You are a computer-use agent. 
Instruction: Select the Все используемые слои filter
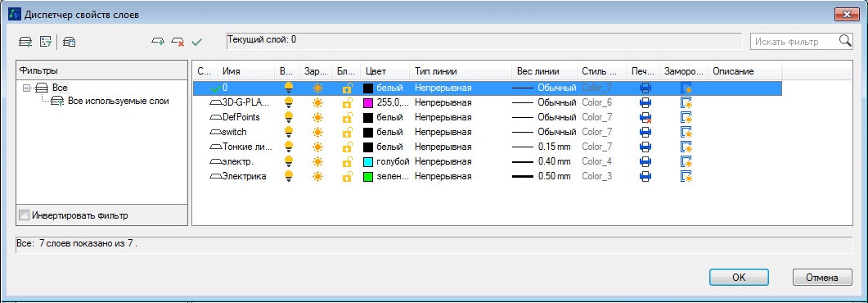point(118,101)
